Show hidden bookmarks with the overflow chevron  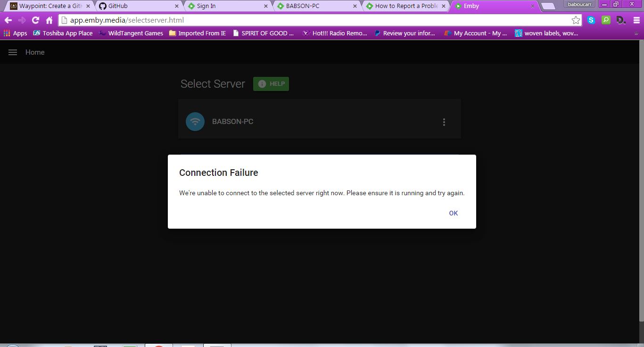click(x=636, y=33)
